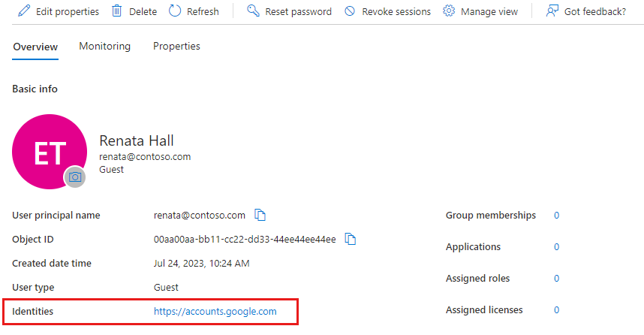This screenshot has width=644, height=335.
Task: Copy the Object ID value
Action: coord(350,240)
